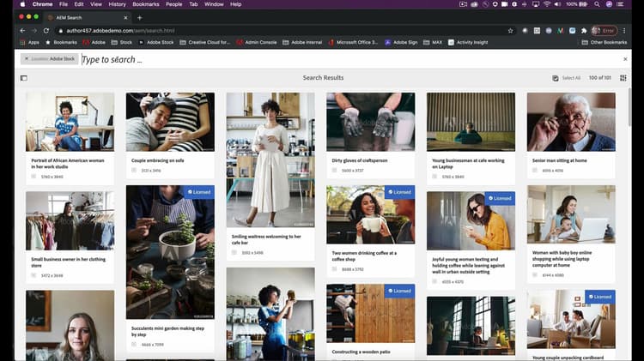Expand the Other Bookmarks folder
The width and height of the screenshot is (644, 361).
point(605,42)
